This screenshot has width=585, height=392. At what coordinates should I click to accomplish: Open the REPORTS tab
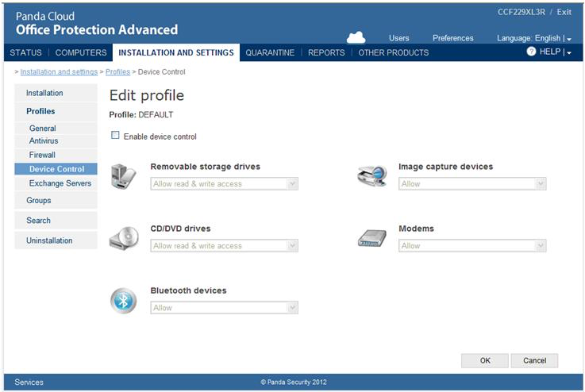(x=326, y=52)
